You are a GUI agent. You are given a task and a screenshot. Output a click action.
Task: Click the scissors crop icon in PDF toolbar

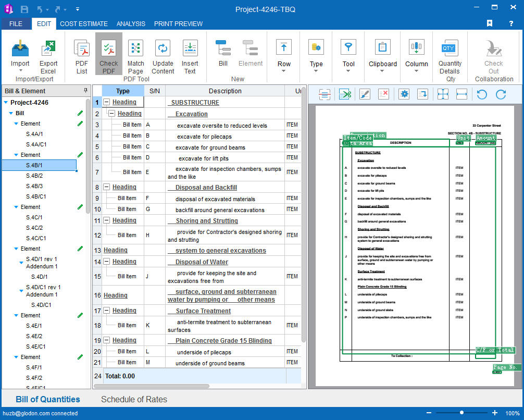pyautogui.click(x=345, y=94)
